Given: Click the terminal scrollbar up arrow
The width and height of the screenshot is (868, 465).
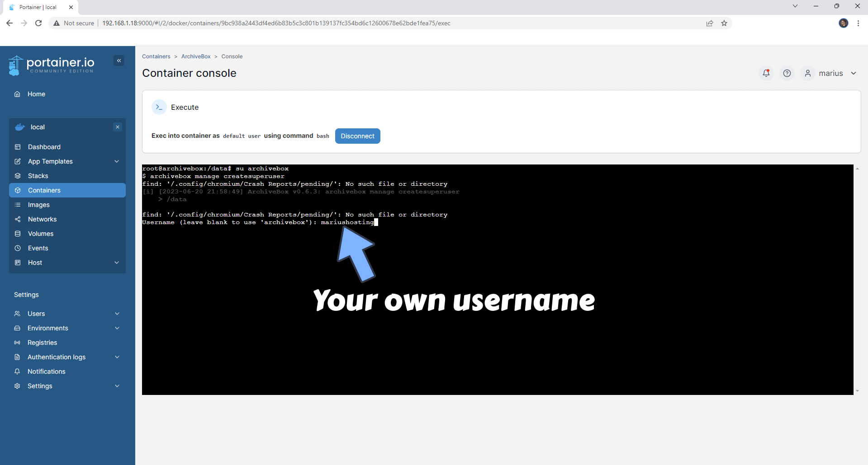Looking at the screenshot, I should tap(857, 169).
